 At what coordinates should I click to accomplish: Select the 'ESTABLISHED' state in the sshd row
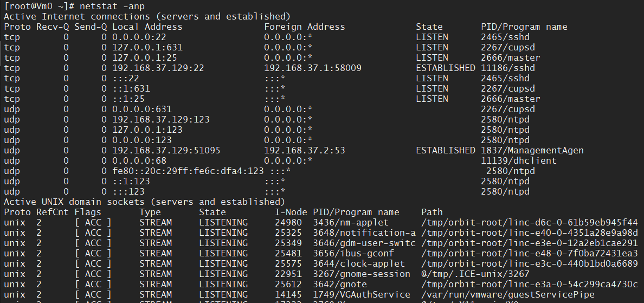pos(446,68)
